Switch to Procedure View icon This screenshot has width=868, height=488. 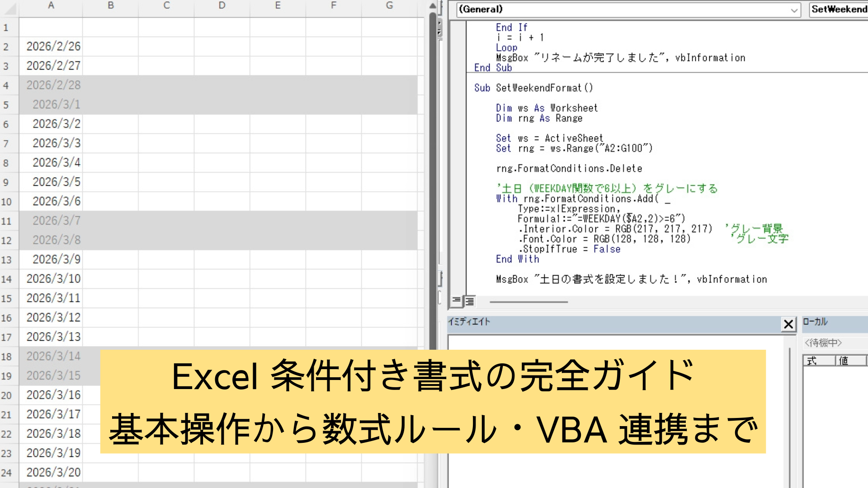click(456, 300)
